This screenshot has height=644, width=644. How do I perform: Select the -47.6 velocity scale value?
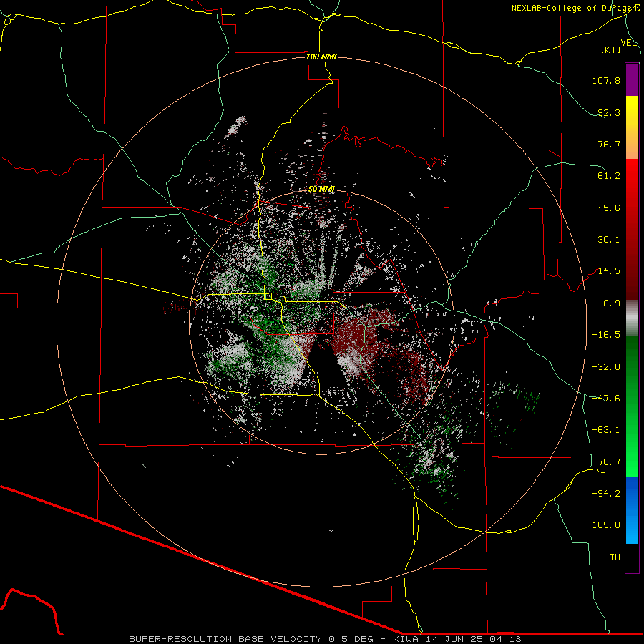click(x=606, y=399)
